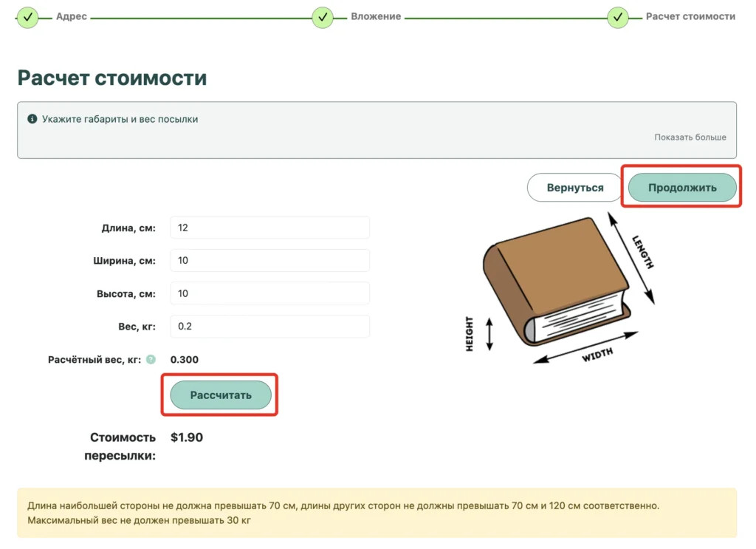This screenshot has width=756, height=549.
Task: Click the WIDTH arrow on the book diagram
Action: pos(585,347)
